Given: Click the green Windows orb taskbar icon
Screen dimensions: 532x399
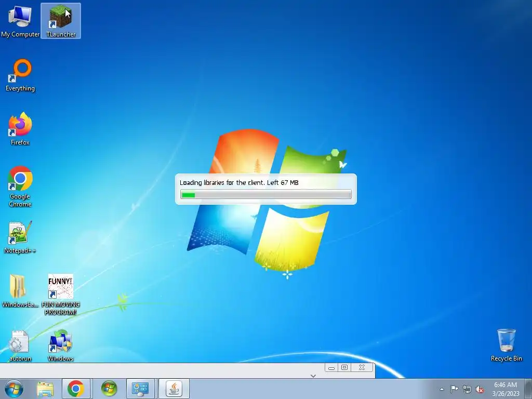Looking at the screenshot, I should click(109, 389).
